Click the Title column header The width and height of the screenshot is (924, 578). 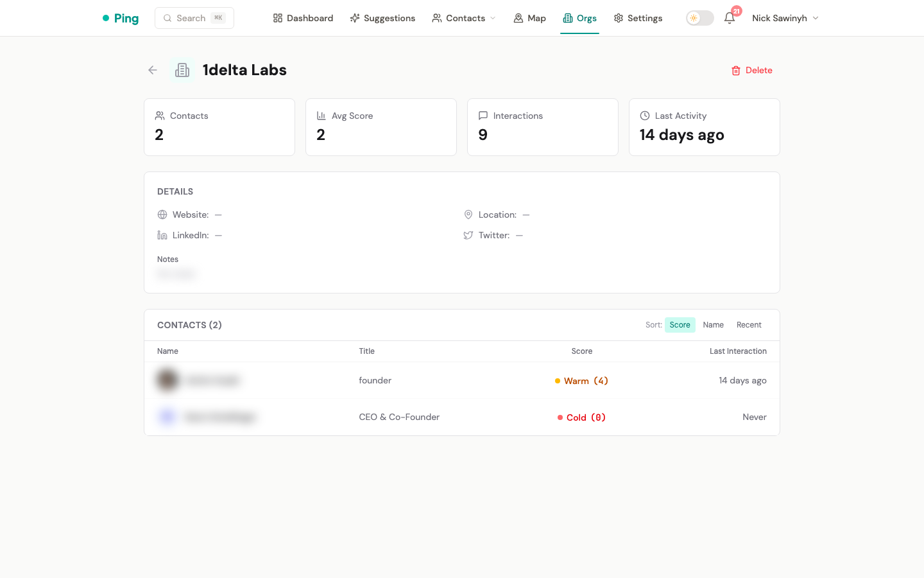367,351
